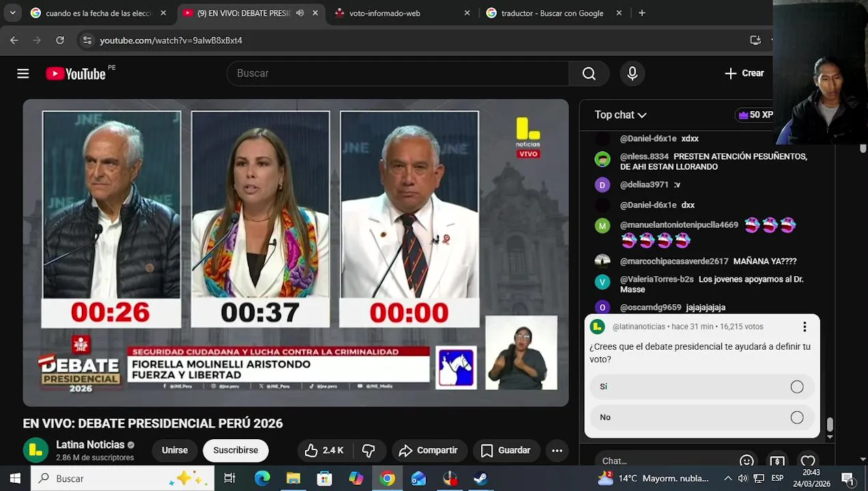The height and width of the screenshot is (491, 868).
Task: Click the YouTube search magnifier button
Action: click(x=589, y=74)
